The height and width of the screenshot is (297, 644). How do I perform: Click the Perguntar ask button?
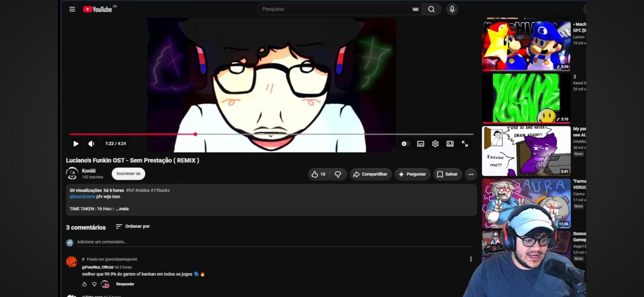point(412,174)
